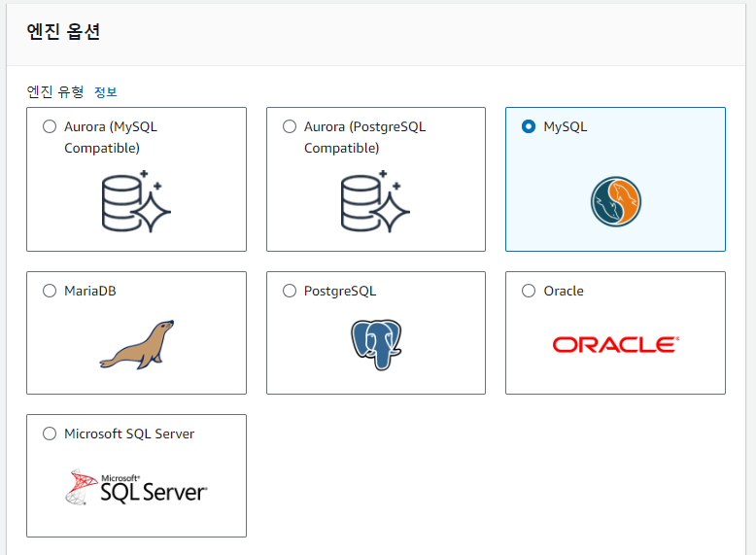Click the PostgreSQL elephant logo
The height and width of the screenshot is (555, 756).
376,345
